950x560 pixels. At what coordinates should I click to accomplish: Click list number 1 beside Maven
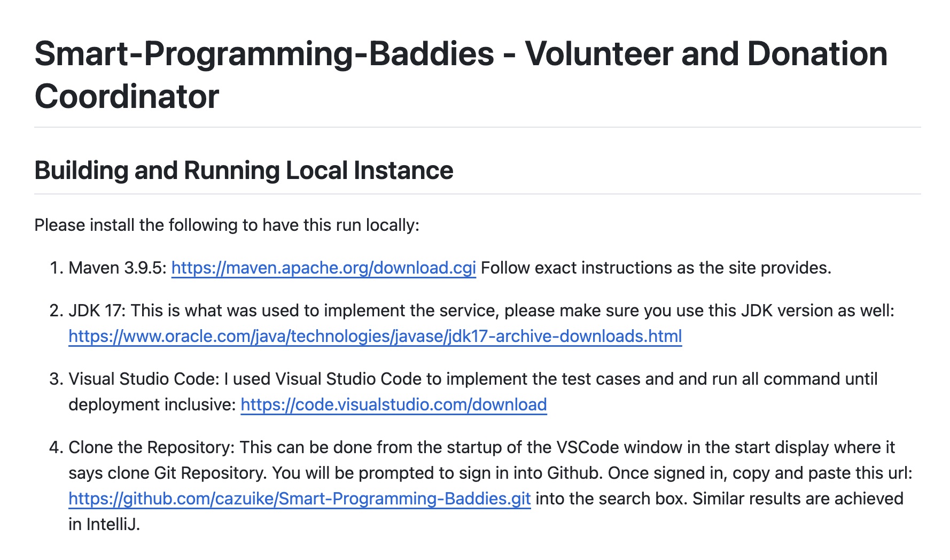pyautogui.click(x=56, y=268)
